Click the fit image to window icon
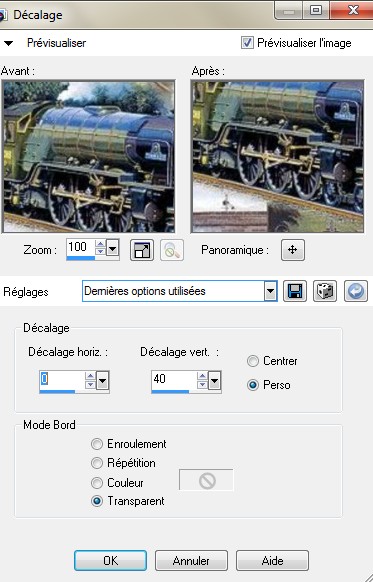373x582 pixels. coord(142,251)
